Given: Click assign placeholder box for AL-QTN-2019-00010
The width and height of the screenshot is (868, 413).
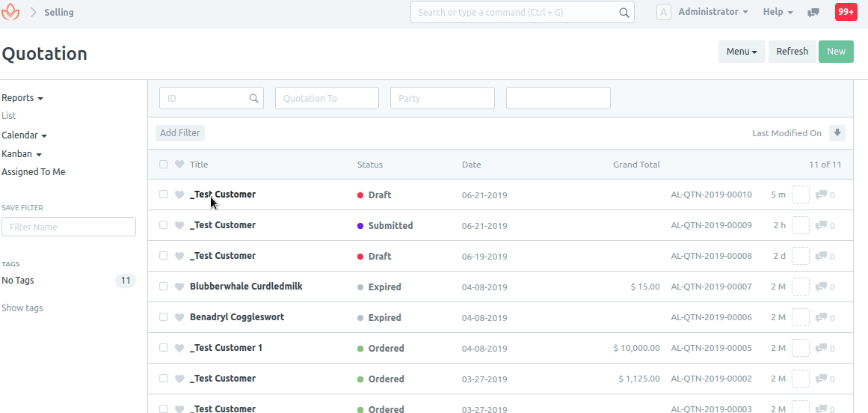Looking at the screenshot, I should click(x=801, y=195).
